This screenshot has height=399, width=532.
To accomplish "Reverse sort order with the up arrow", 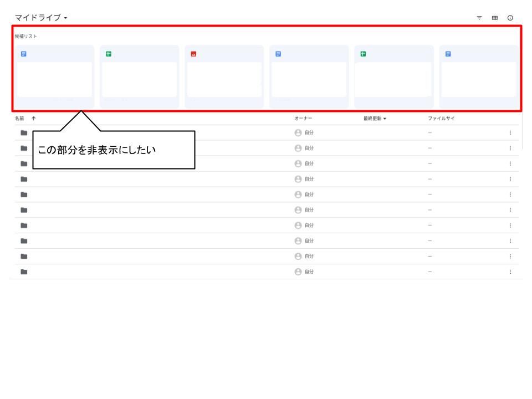I will [x=33, y=118].
